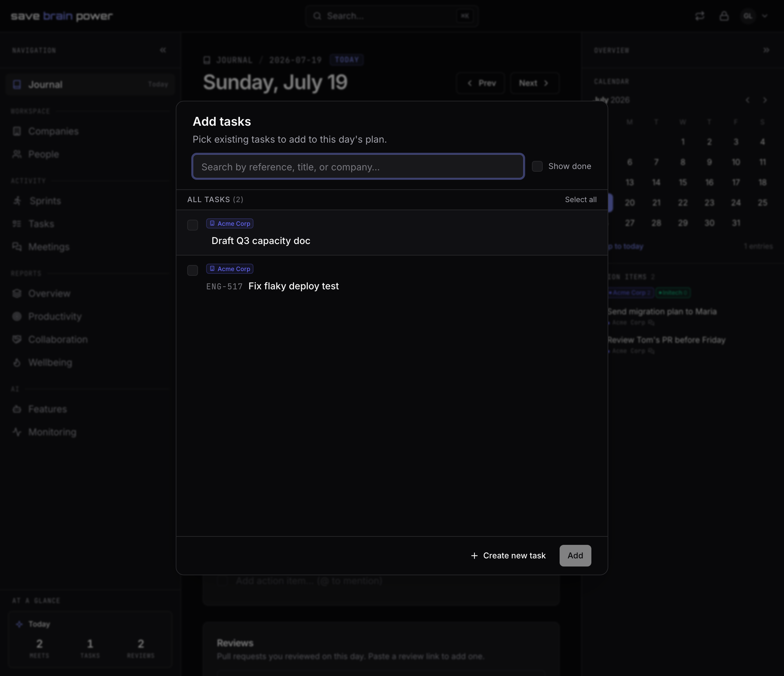Click the Add action item input
The width and height of the screenshot is (784, 676).
point(309,581)
